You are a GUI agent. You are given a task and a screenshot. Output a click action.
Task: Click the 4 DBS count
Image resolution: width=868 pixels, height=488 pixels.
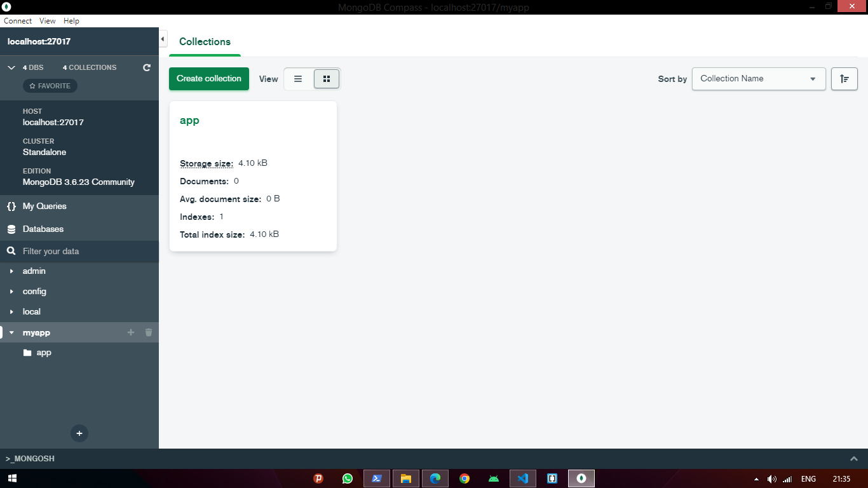tap(33, 67)
